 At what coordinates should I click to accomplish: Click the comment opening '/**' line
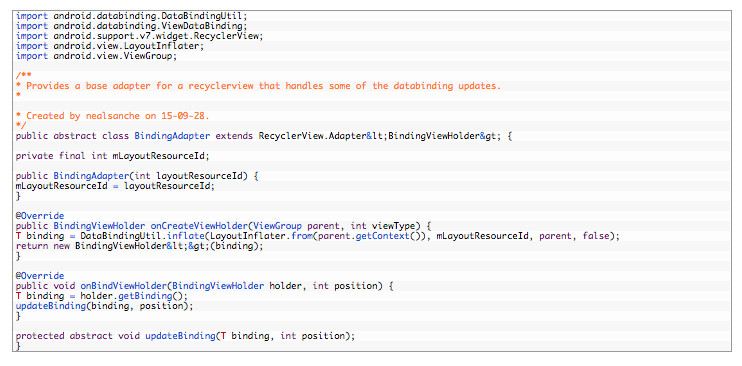coord(24,76)
